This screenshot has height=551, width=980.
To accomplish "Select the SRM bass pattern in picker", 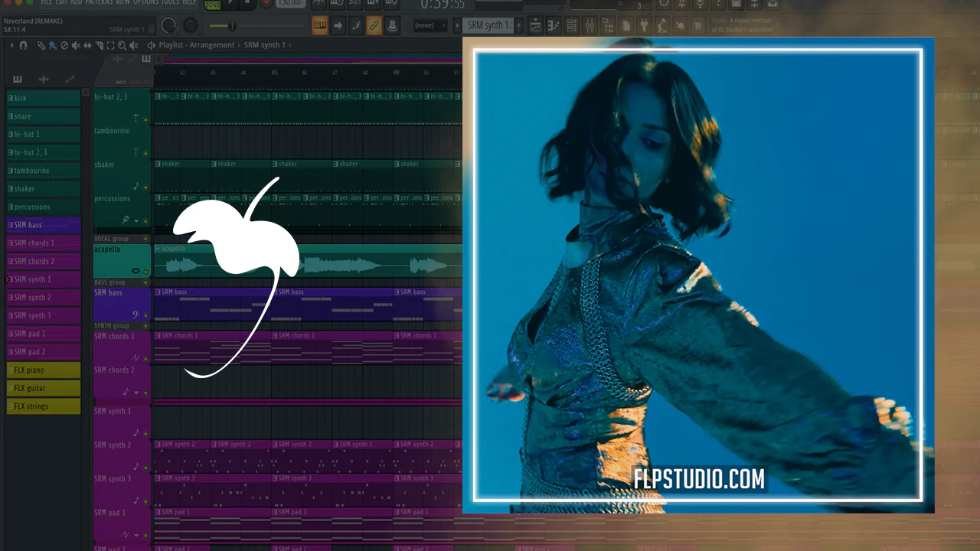I will click(x=44, y=225).
